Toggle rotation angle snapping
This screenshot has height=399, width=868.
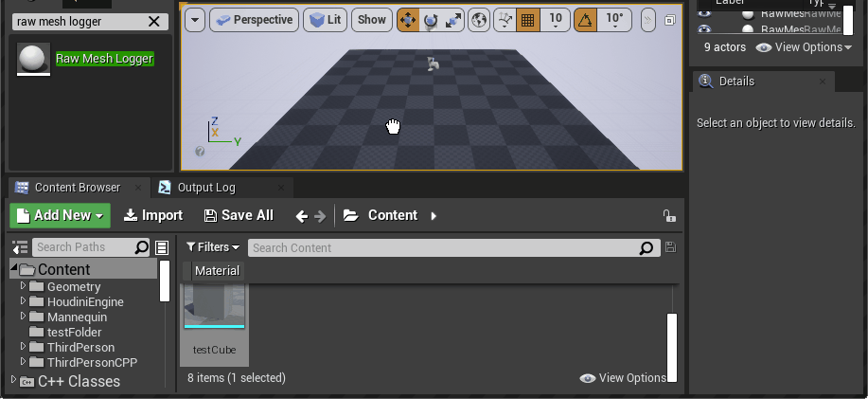[586, 20]
